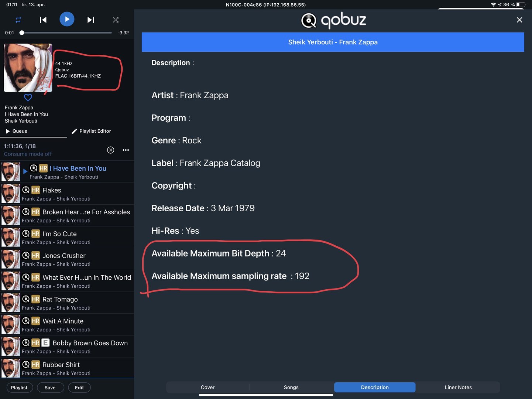The image size is (532, 399).
Task: Tap the Rat Tomago track thumbnail
Action: pyautogui.click(x=11, y=303)
